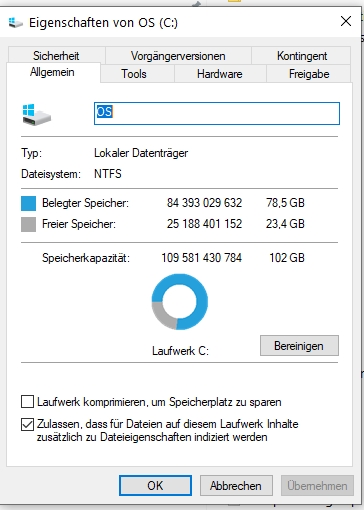Open the Hardware tab
The height and width of the screenshot is (510, 364).
[220, 74]
